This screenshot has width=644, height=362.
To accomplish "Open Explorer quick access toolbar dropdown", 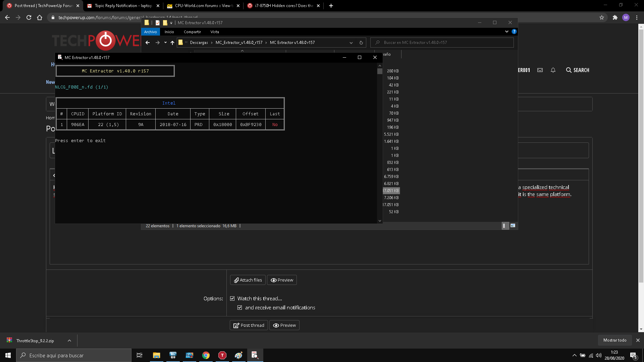I will point(171,23).
